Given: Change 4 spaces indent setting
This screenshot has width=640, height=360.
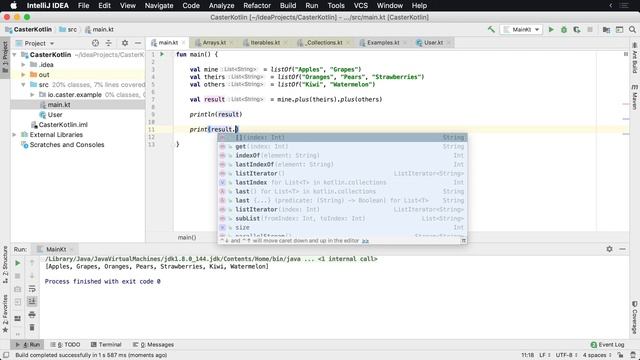Looking at the screenshot, I should [597, 355].
